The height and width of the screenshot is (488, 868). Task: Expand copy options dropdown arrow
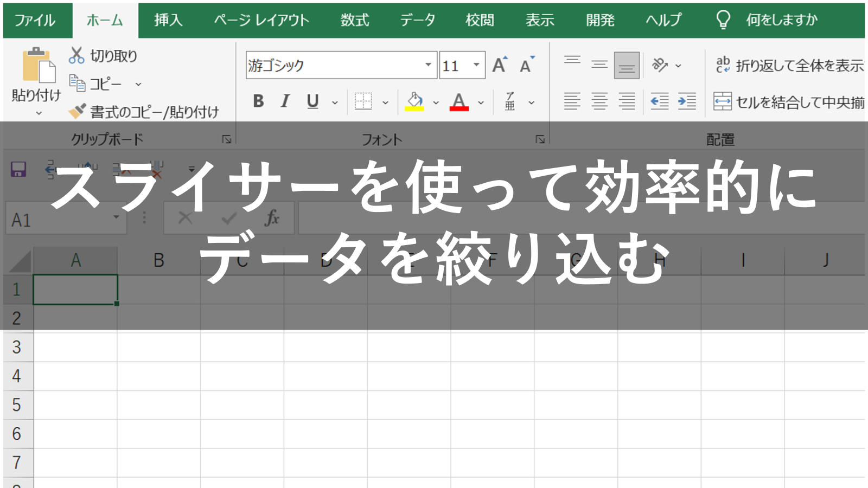pyautogui.click(x=138, y=84)
